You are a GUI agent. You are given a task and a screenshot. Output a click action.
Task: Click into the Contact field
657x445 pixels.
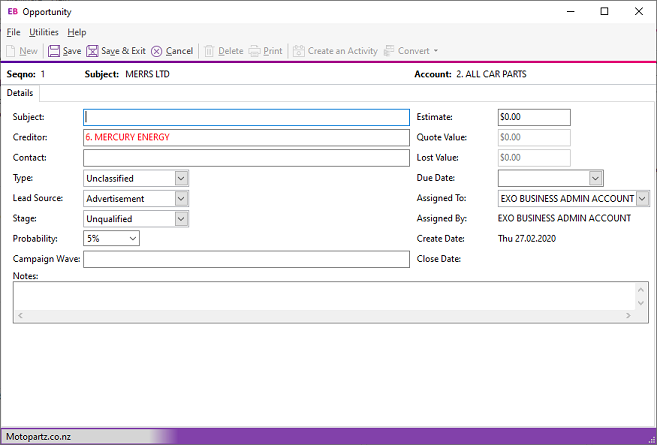(x=246, y=158)
